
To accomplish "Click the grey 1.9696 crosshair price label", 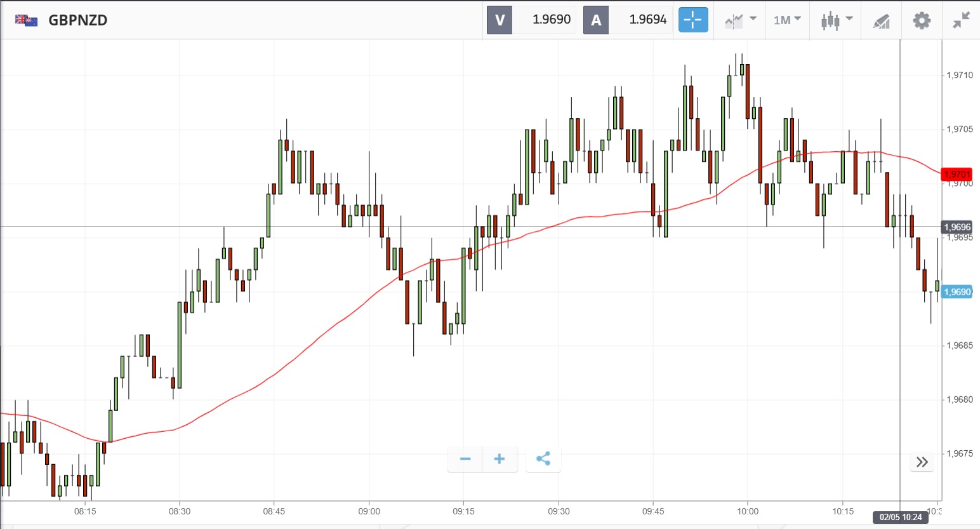I will pos(957,227).
